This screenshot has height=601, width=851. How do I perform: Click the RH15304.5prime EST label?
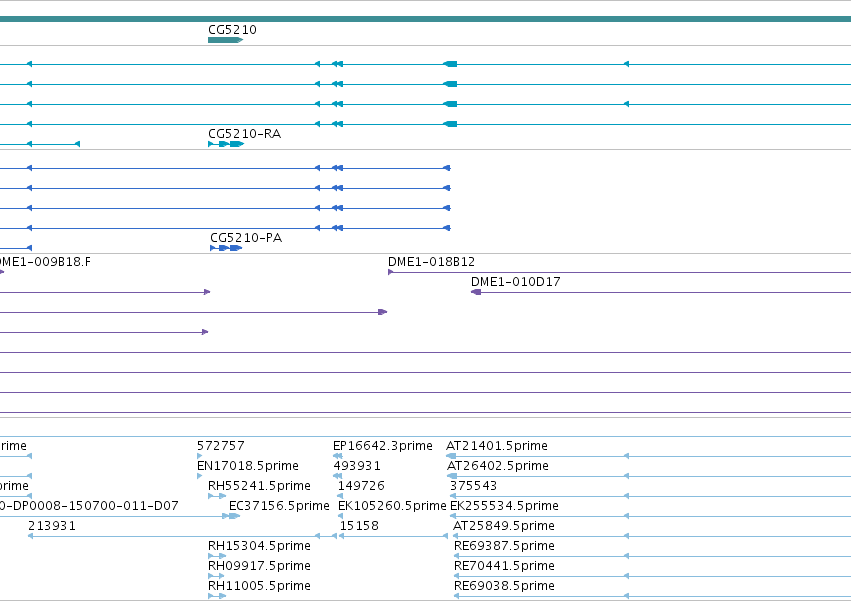point(259,546)
